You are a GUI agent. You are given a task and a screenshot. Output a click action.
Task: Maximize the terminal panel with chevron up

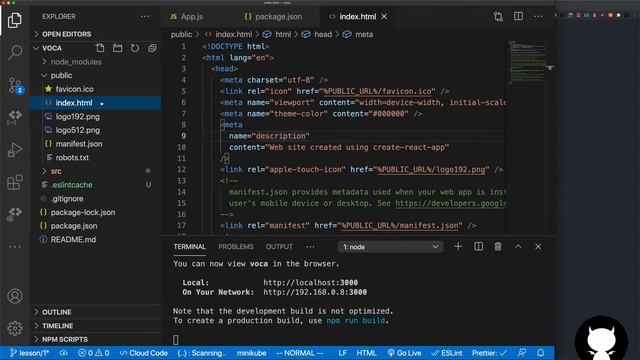pyautogui.click(x=518, y=247)
